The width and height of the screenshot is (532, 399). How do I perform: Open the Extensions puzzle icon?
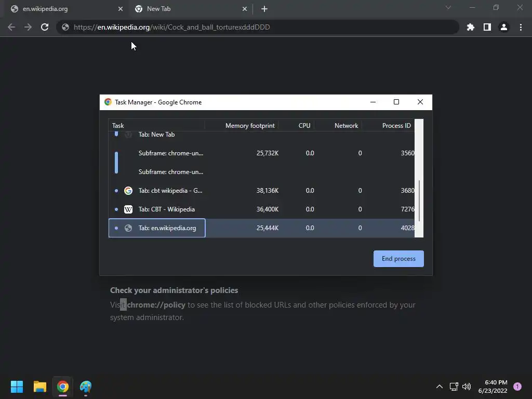point(471,27)
